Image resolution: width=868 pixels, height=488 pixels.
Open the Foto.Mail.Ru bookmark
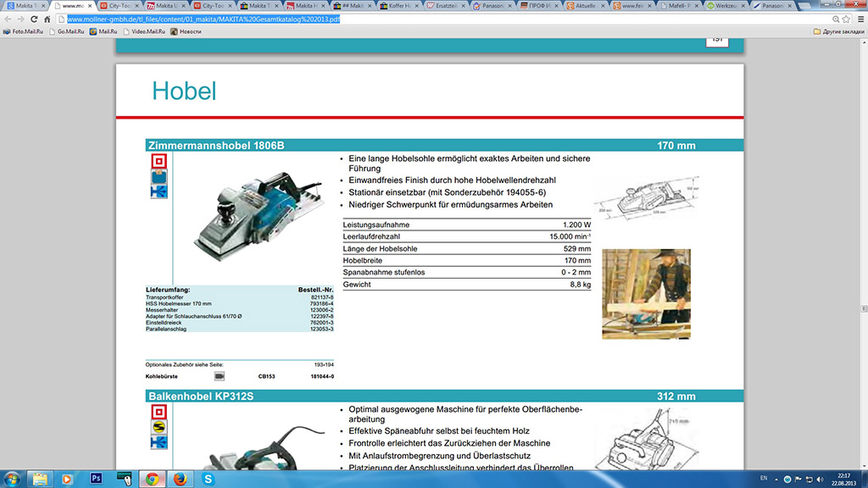tap(23, 31)
